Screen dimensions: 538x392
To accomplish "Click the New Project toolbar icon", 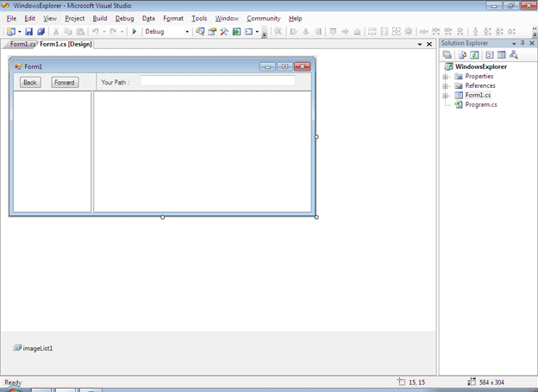I will coord(11,32).
